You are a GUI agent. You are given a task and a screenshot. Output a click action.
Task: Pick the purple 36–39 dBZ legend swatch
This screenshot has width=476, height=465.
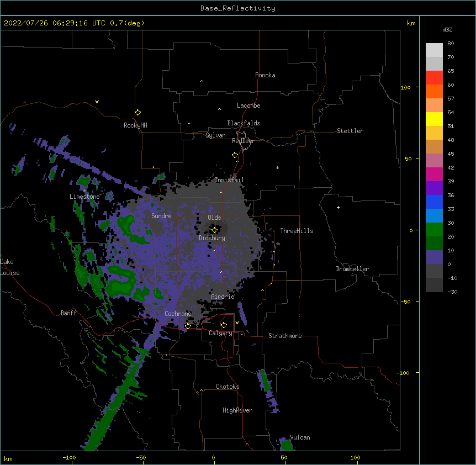click(x=434, y=188)
